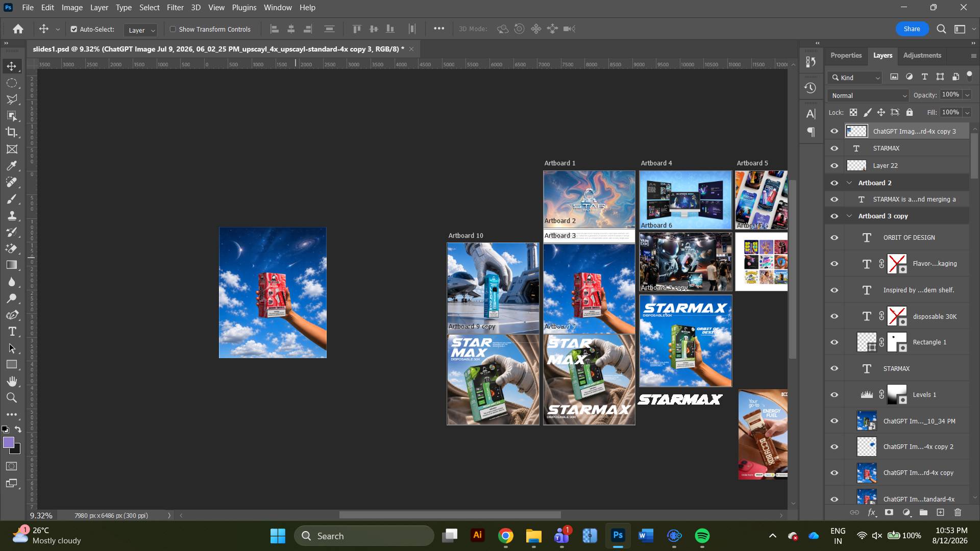The image size is (980, 551).
Task: Create a new layer from panel footer
Action: [x=940, y=512]
